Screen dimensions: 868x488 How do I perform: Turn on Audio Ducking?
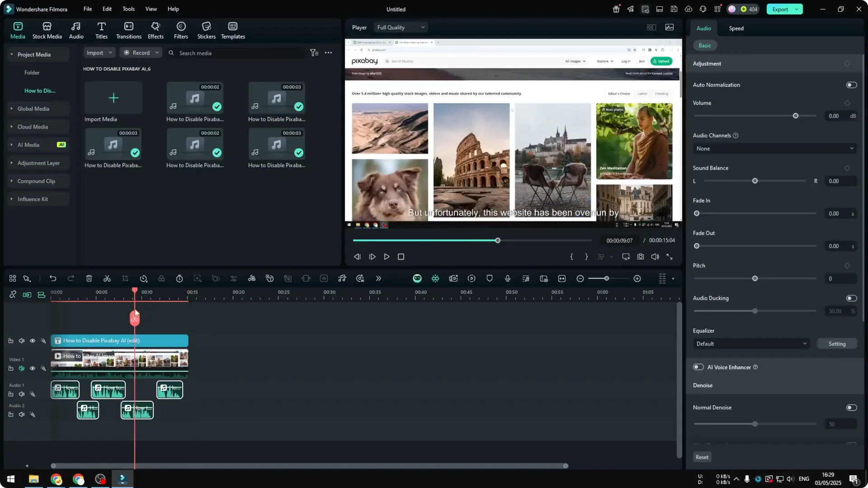pyautogui.click(x=851, y=298)
